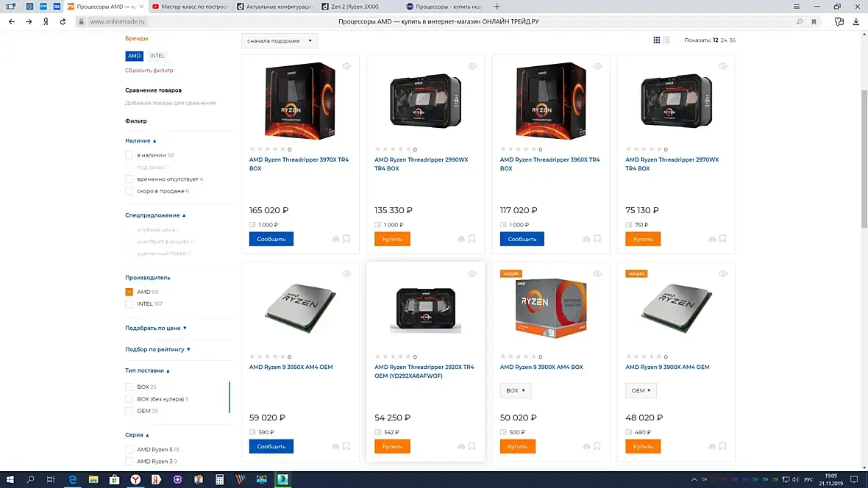The image size is (868, 488).
Task: Switch to the 'Zen 2 (Ryzen 3XXX)' tab
Action: [x=355, y=7]
